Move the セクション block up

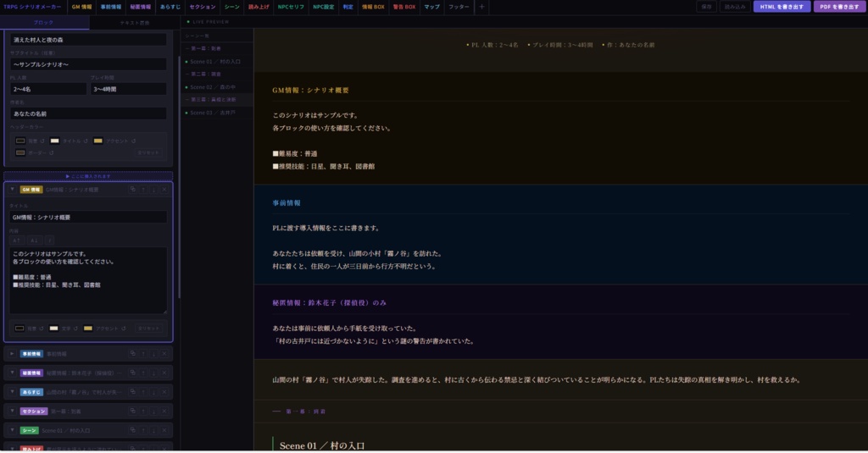point(143,411)
